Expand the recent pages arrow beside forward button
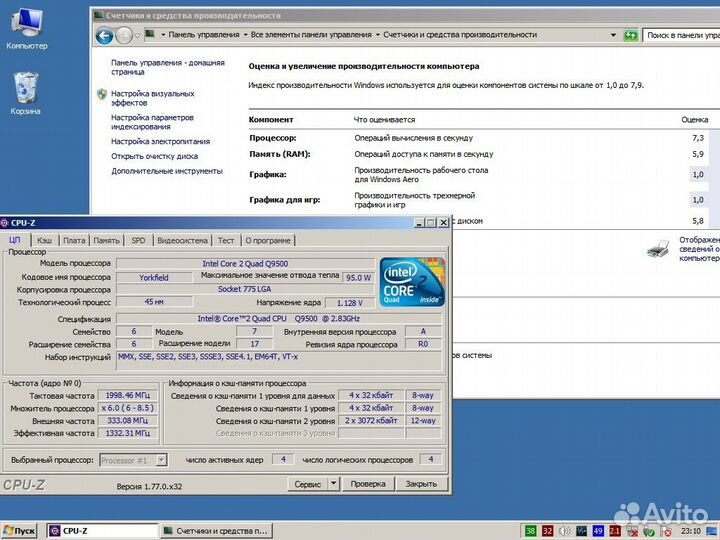This screenshot has height=540, width=720. click(x=137, y=36)
